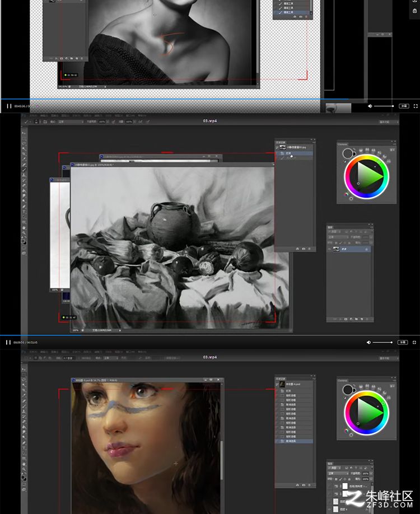Click history snapshot thumbnail 未标题-4.psd in portrait frame
Viewport: 420px width, 514px height.
click(x=282, y=384)
